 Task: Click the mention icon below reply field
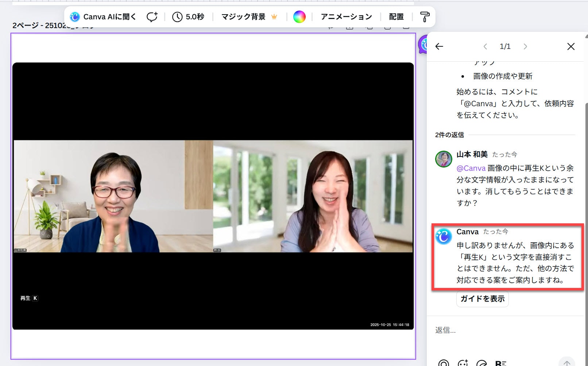[444, 363]
